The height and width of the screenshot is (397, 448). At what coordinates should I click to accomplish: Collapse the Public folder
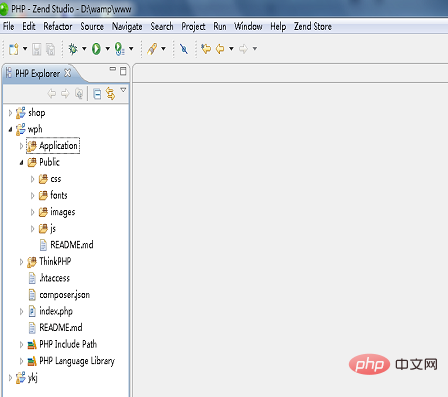pyautogui.click(x=21, y=163)
